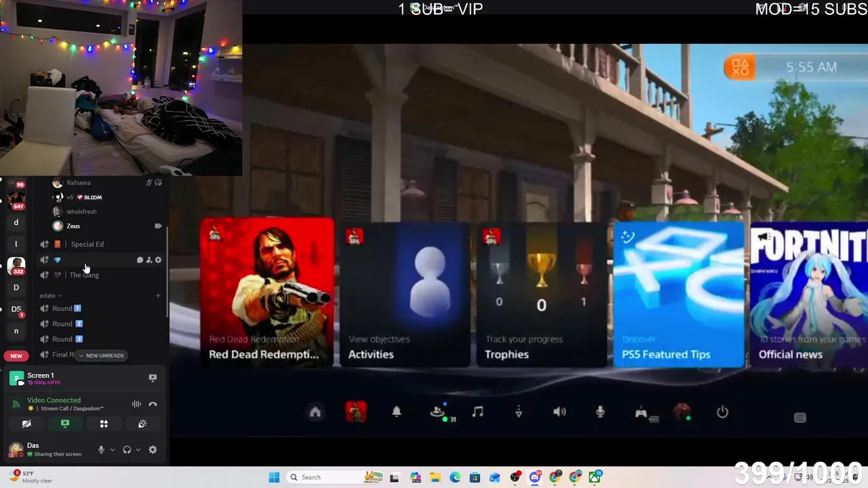
Task: Open Red Dead Redemption game card
Action: coord(267,293)
